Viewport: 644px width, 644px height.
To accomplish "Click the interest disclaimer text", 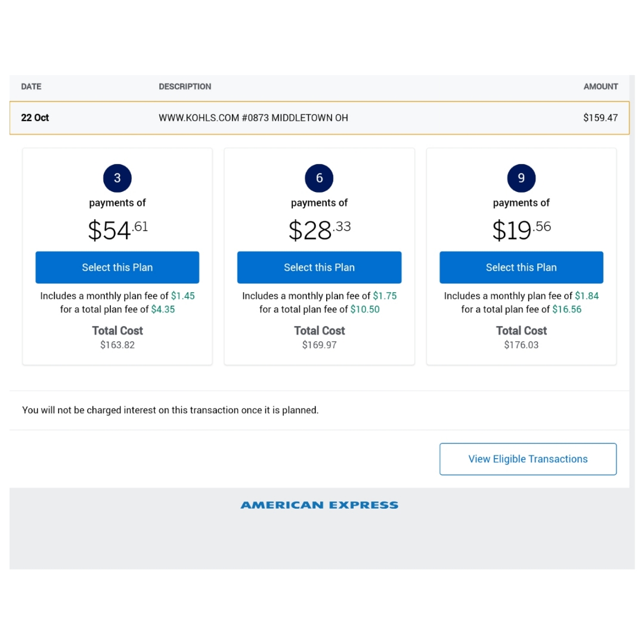I will [x=170, y=410].
